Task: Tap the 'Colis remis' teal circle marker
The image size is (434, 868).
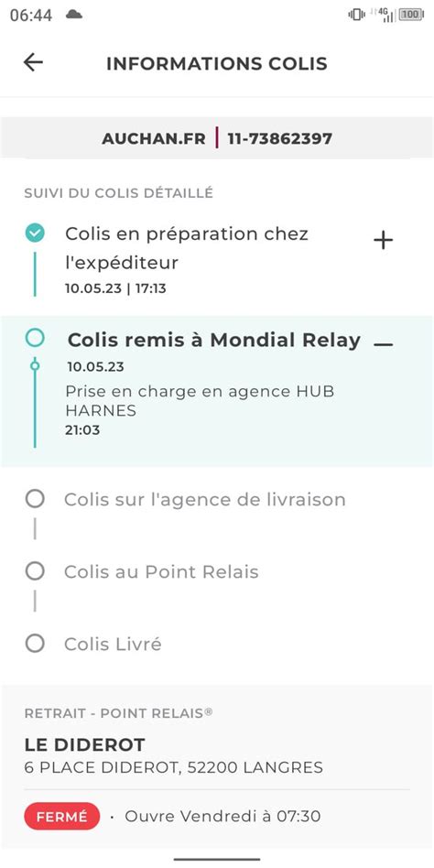Action: pos(35,338)
